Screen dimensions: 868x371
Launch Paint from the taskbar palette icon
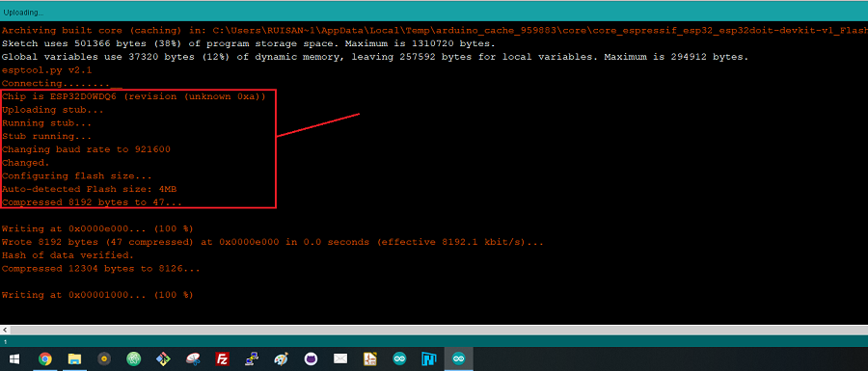pyautogui.click(x=282, y=359)
